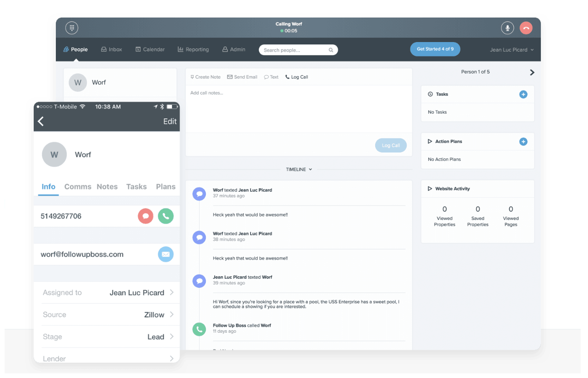588x378 pixels.
Task: Click the search magnifier icon
Action: click(331, 50)
